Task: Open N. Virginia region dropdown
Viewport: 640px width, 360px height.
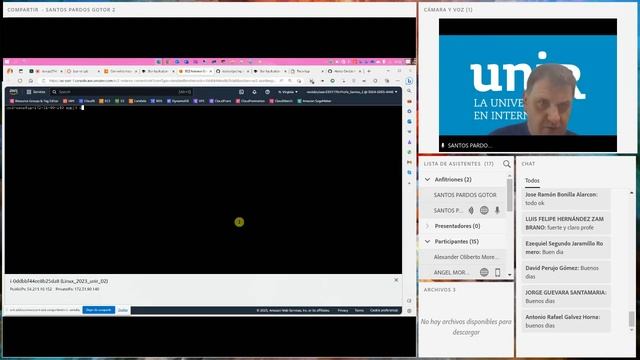Action: click(x=288, y=92)
